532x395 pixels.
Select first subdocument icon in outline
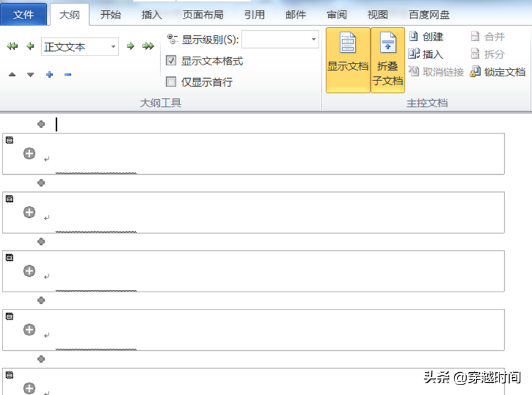pos(9,140)
